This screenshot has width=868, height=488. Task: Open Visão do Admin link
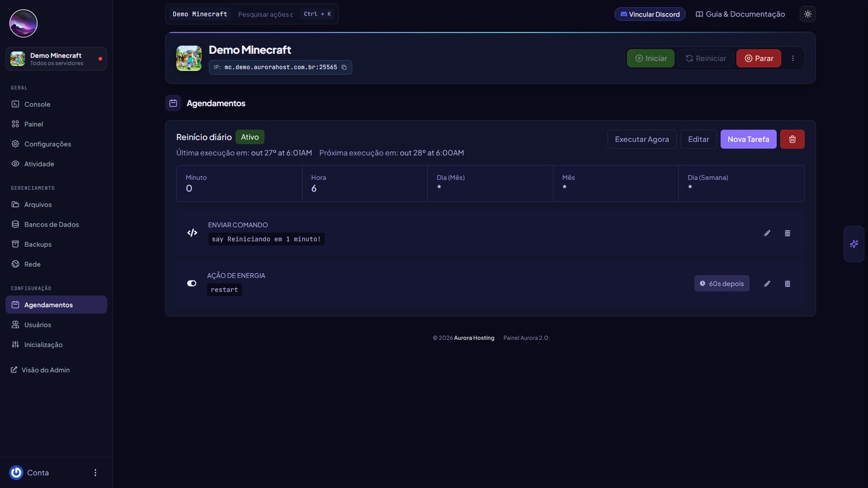point(40,370)
